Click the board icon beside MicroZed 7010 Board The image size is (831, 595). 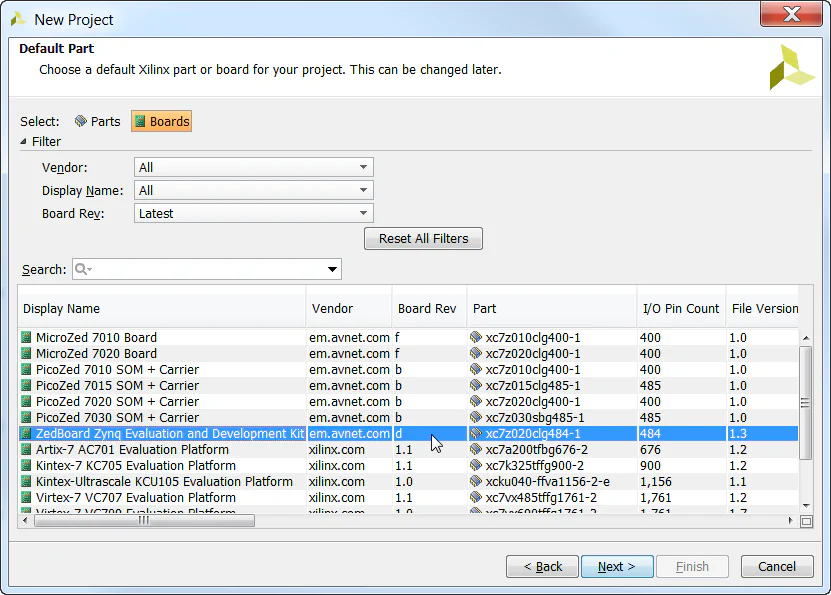coord(26,338)
